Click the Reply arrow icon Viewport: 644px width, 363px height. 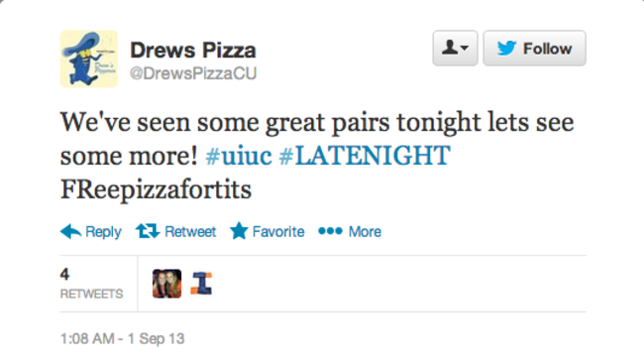tap(70, 231)
